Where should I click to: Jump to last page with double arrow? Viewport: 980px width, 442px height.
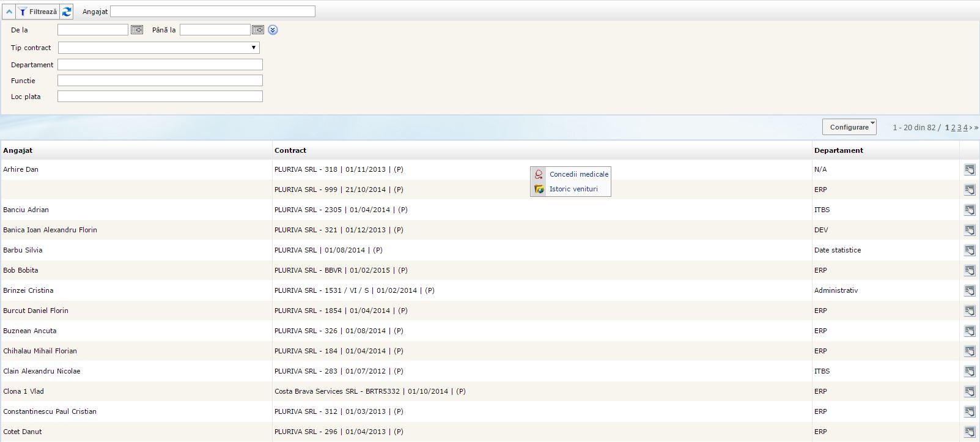(x=976, y=128)
